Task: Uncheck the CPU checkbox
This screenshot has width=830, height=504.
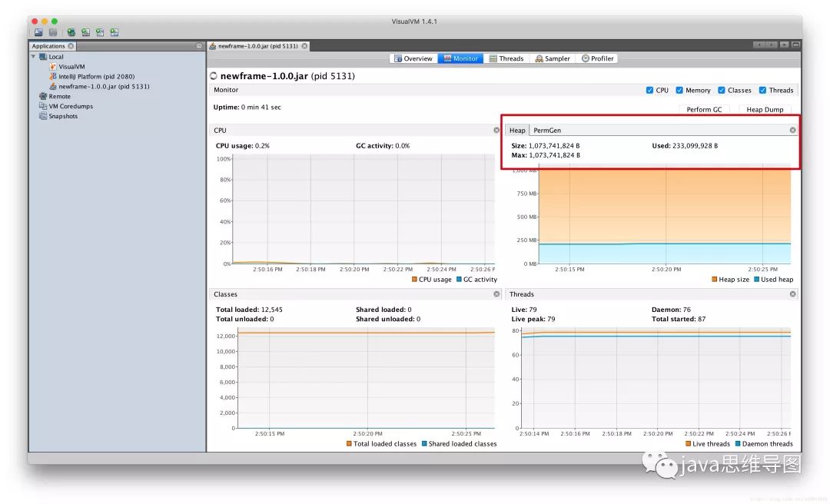Action: [649, 90]
